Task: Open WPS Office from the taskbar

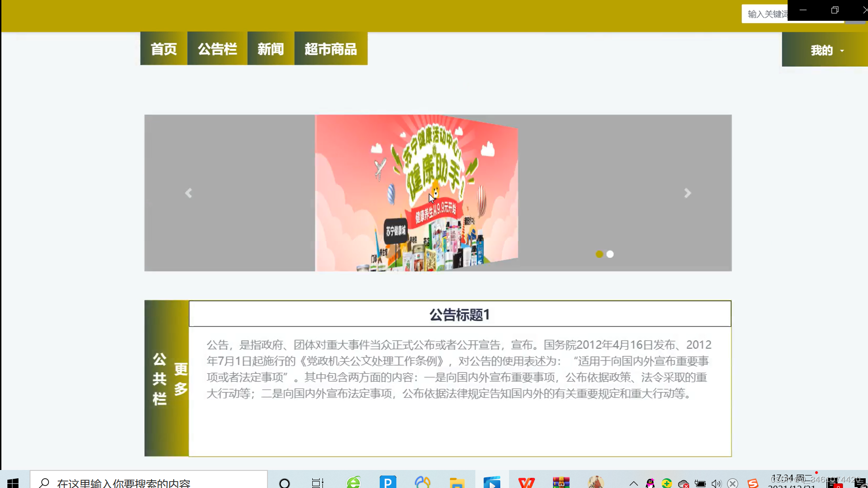Action: tap(527, 482)
